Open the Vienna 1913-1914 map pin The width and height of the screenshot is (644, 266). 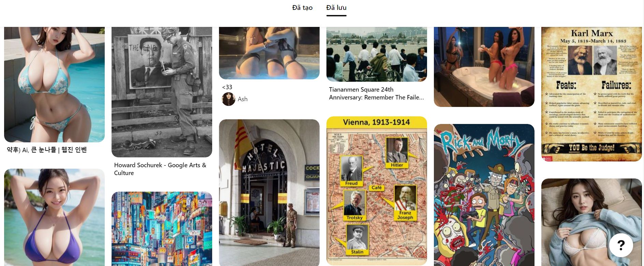377,191
